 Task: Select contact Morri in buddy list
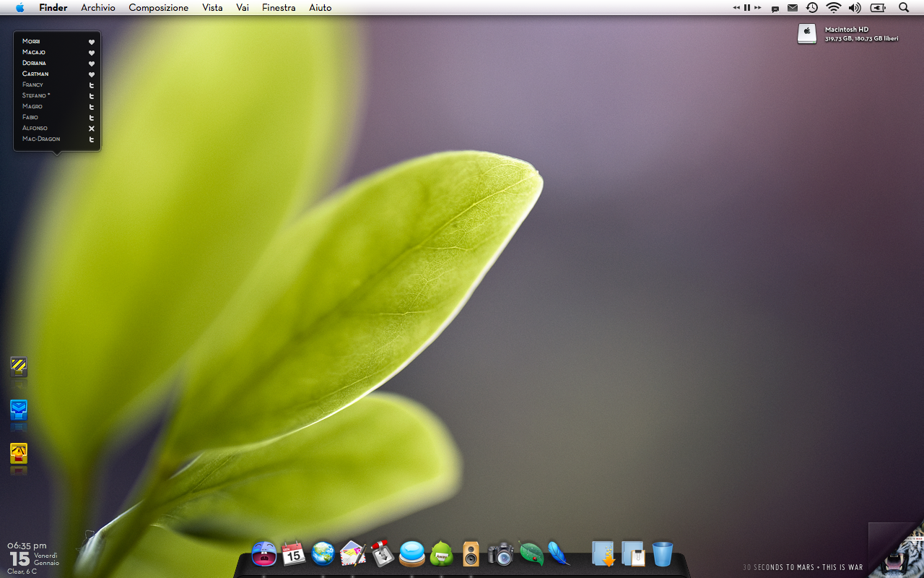click(31, 41)
